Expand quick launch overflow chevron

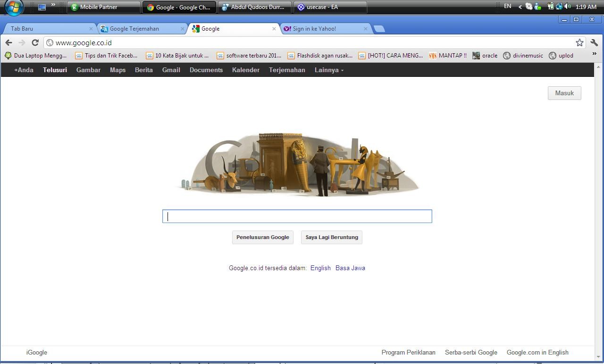click(x=53, y=5)
